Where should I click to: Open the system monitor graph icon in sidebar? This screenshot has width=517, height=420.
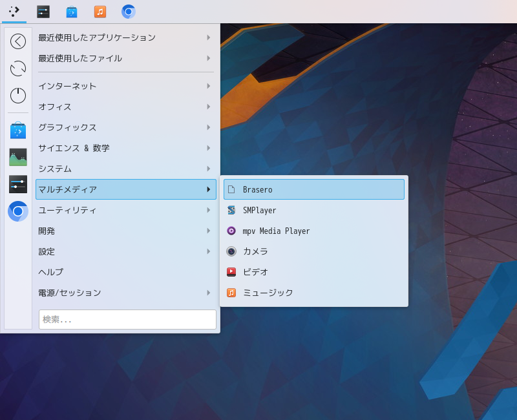(18, 157)
